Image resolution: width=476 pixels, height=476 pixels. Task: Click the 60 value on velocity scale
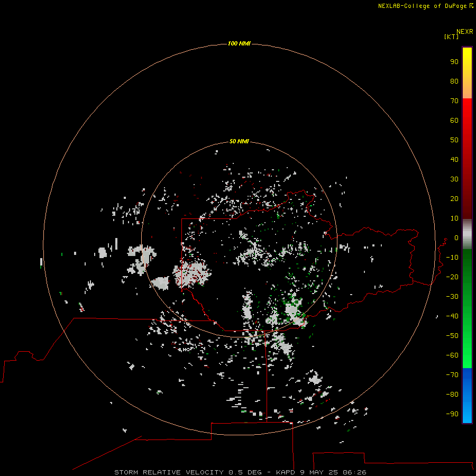[x=454, y=120]
